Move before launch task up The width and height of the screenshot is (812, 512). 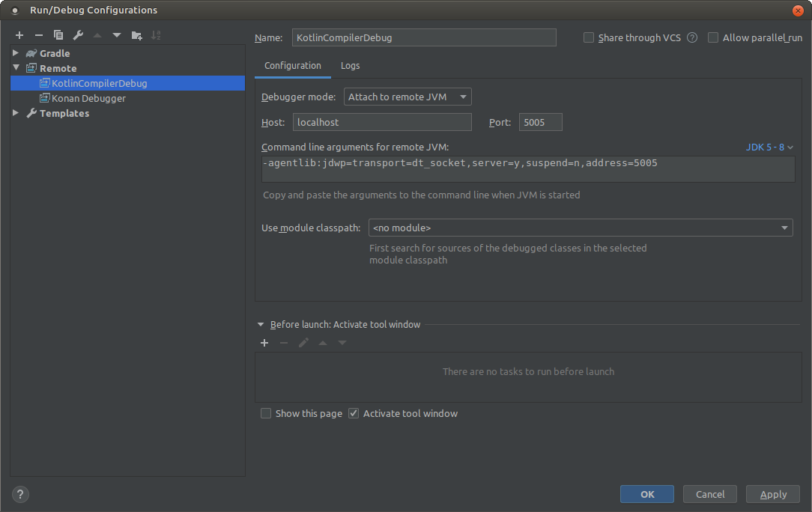click(x=323, y=343)
